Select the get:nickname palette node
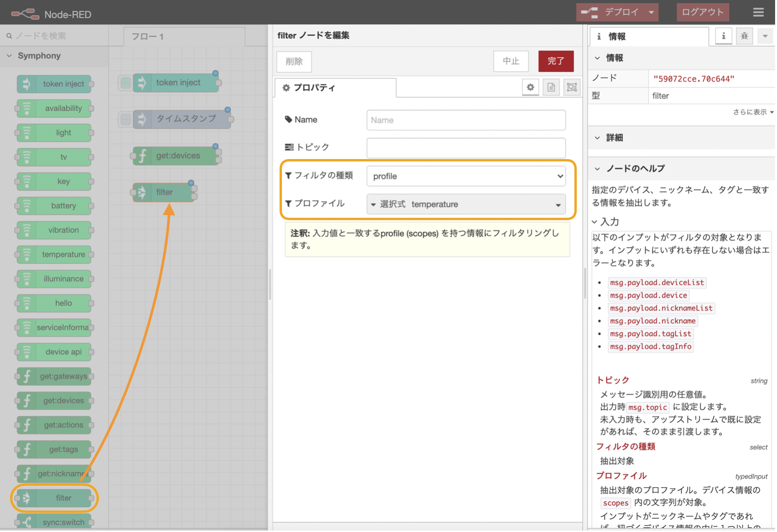 click(x=54, y=474)
